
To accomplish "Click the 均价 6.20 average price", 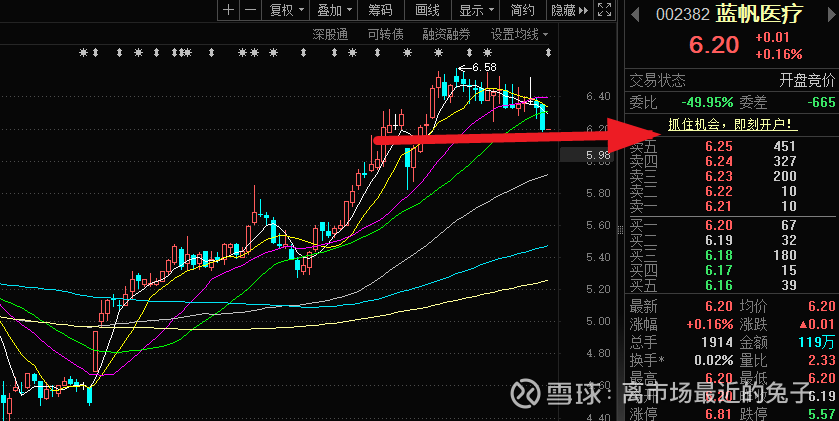I will point(821,307).
